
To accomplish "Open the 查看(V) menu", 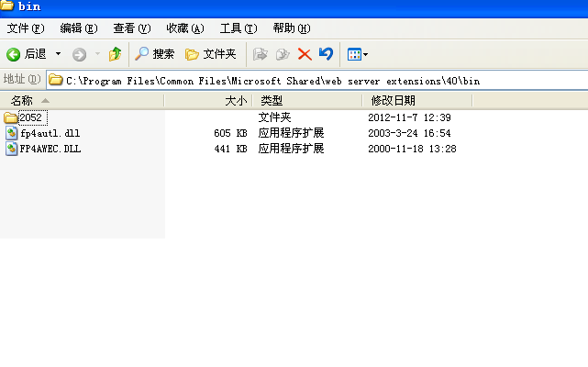I will click(x=132, y=28).
